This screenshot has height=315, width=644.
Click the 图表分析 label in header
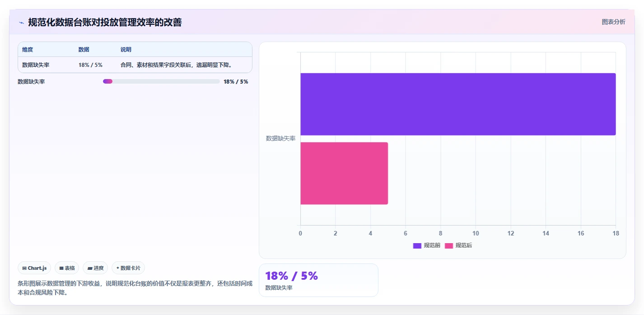click(x=613, y=22)
